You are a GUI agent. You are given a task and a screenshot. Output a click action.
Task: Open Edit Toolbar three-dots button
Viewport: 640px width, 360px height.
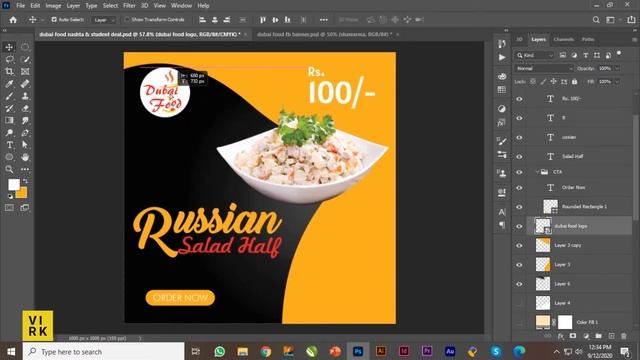tap(25, 169)
